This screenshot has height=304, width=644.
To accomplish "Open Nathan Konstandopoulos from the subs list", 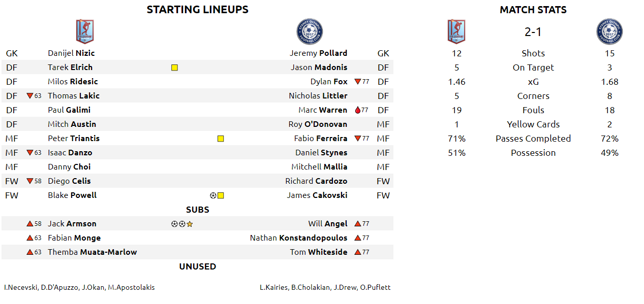I will [298, 238].
